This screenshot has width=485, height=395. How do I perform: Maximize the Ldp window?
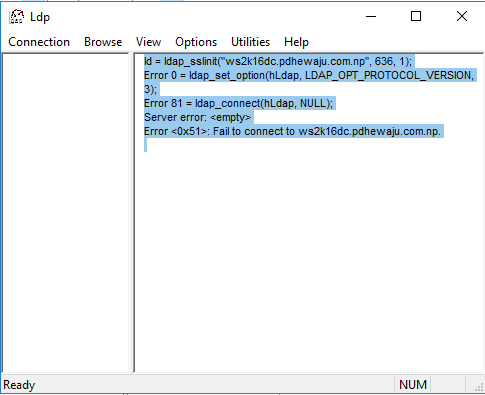[x=416, y=16]
